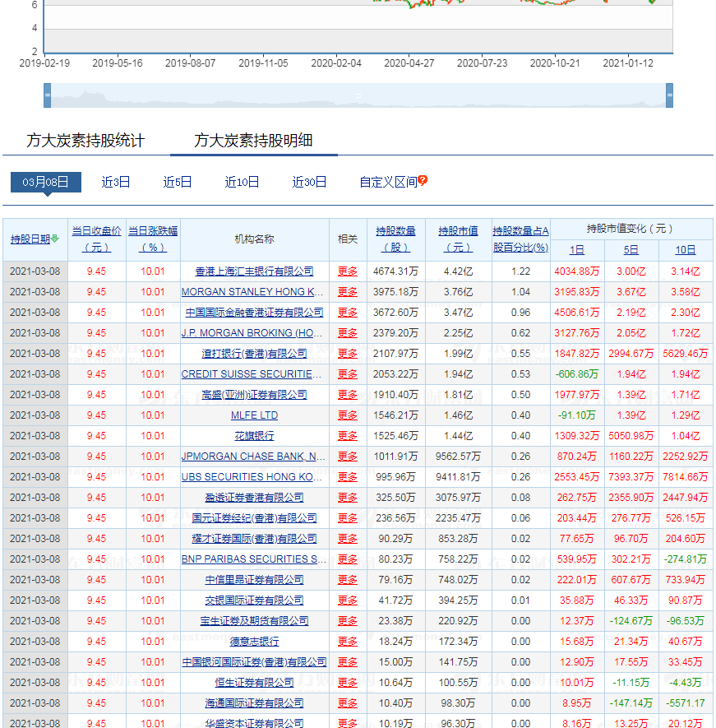Screen dimensions: 716x728
Task: Grab the left handle of the chart range slider
Action: (x=48, y=95)
